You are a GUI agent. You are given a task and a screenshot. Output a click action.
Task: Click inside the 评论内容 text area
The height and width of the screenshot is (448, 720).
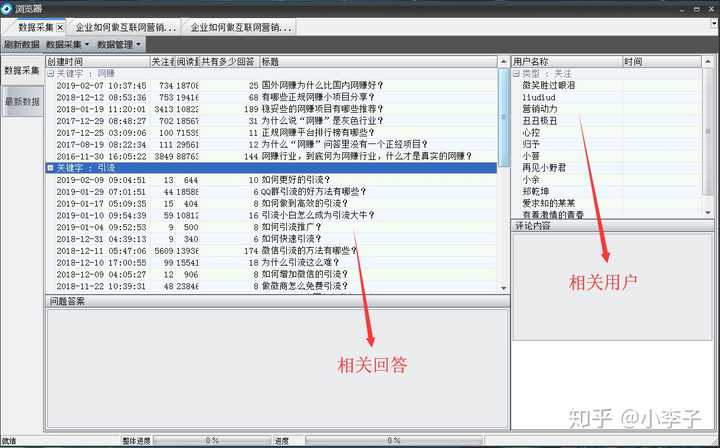[x=612, y=286]
